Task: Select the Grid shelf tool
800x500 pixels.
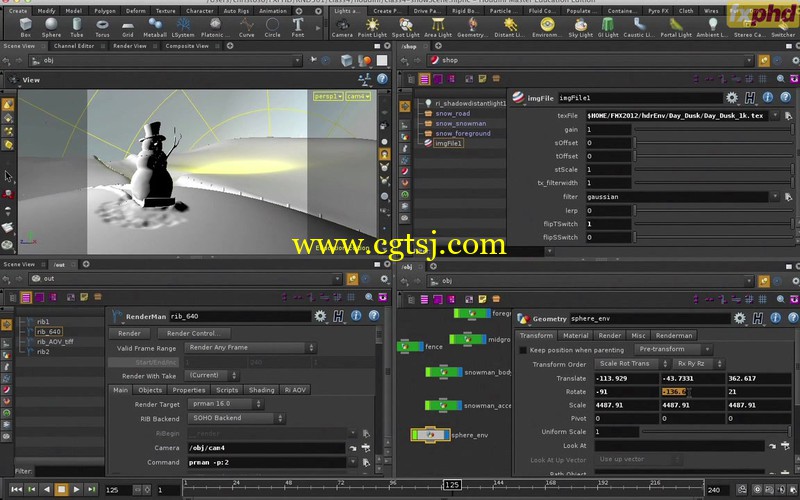Action: (128, 27)
